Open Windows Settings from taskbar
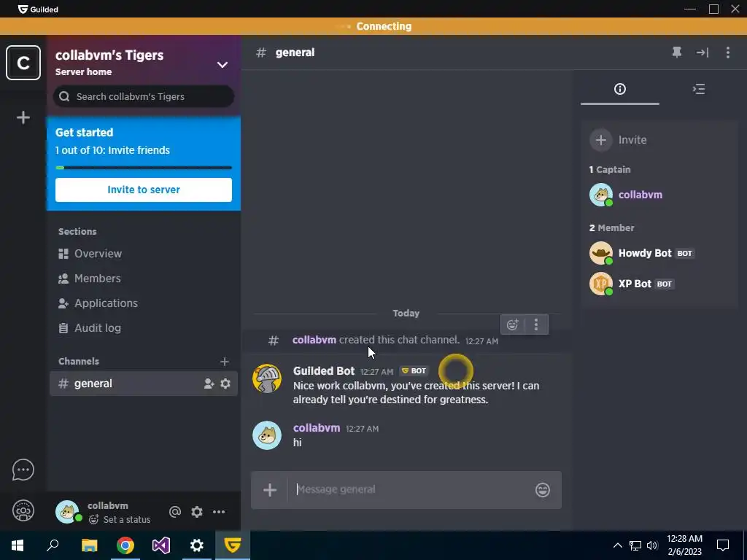 (197, 545)
